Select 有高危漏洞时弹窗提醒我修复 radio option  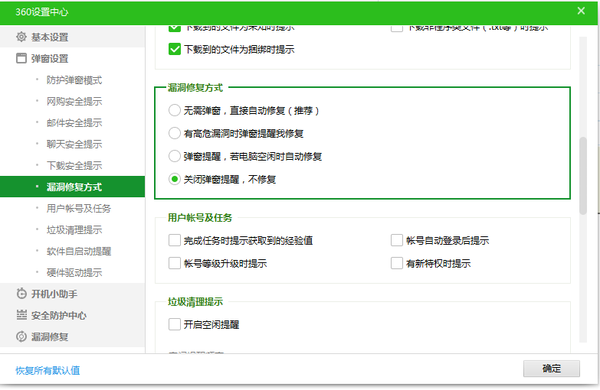[x=174, y=133]
